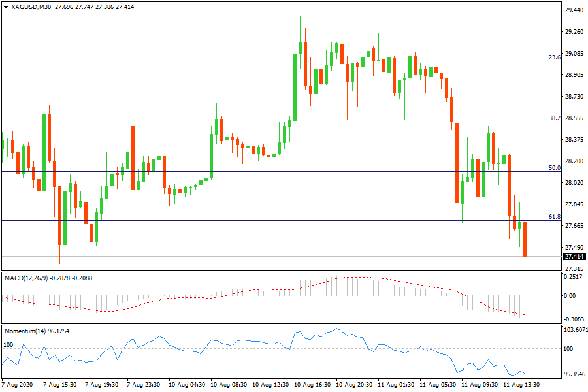Click the triangle arrow beside XAGUSD,M30

coord(6,7)
